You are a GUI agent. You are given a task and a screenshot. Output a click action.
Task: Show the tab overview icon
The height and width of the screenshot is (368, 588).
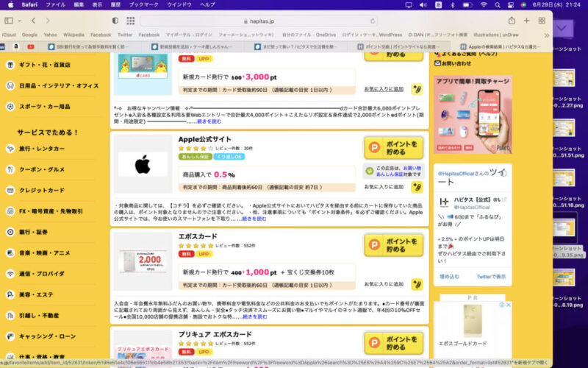pyautogui.click(x=542, y=21)
